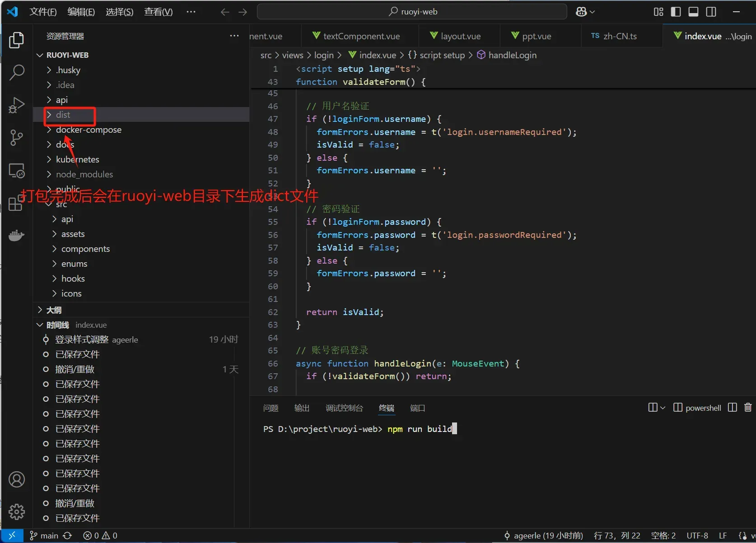Open Run and Debug view
The image size is (756, 543).
point(17,105)
